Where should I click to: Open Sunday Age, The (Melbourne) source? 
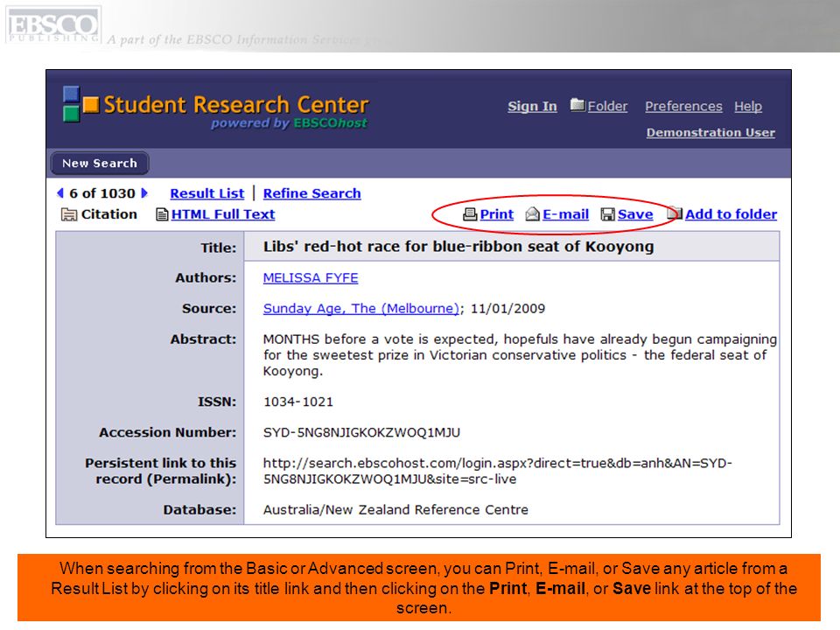(361, 309)
